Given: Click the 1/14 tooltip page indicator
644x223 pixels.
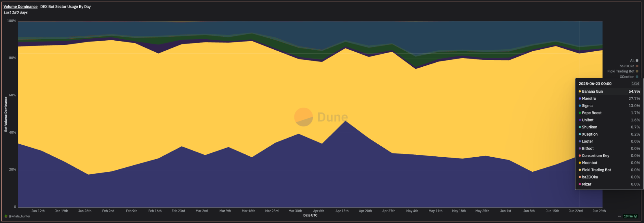Looking at the screenshot, I should (635, 83).
